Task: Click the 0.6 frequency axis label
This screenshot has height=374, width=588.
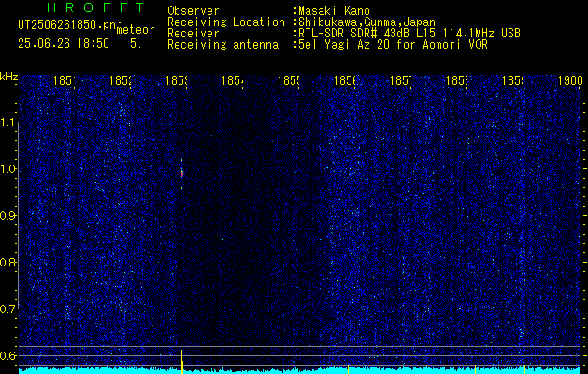Action: click(9, 355)
